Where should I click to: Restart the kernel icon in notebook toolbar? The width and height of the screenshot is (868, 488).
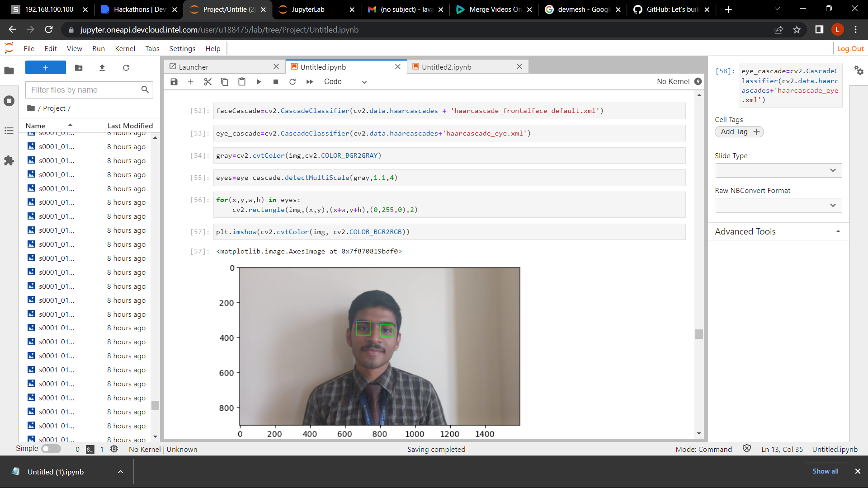coord(292,82)
